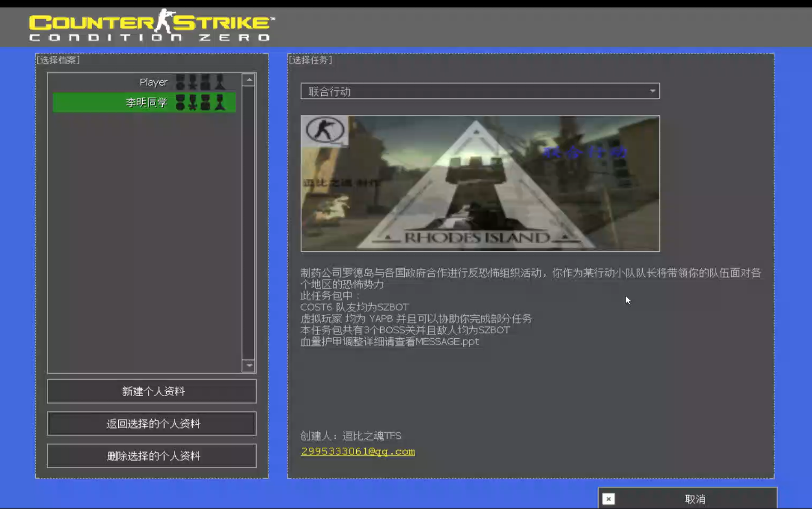
Task: Select the 李明同学 profile row
Action: click(x=144, y=102)
